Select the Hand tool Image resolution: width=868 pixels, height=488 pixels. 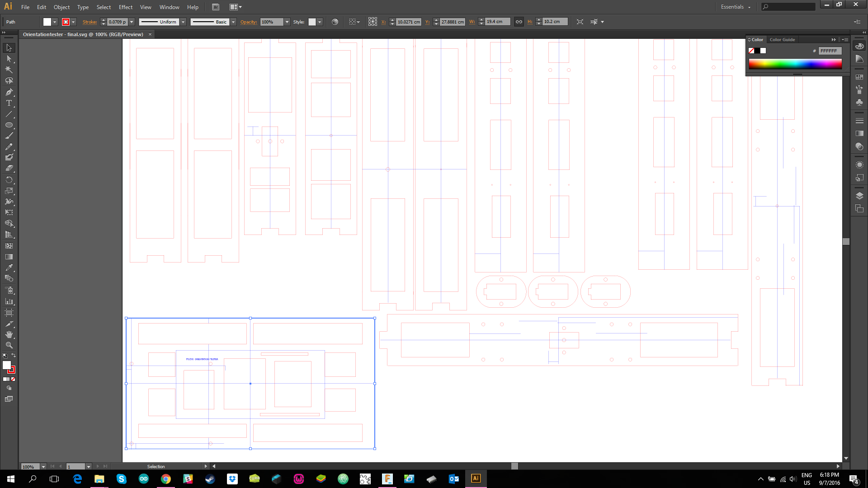click(9, 334)
